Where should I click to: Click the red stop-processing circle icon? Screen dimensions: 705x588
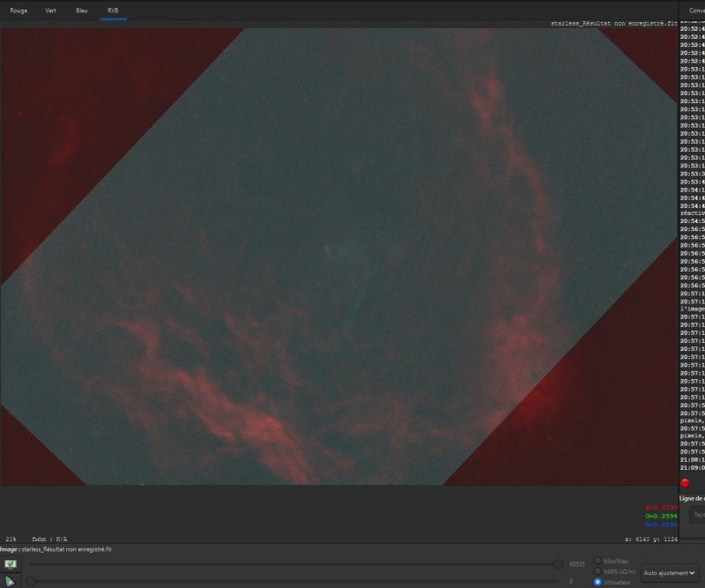coord(685,483)
